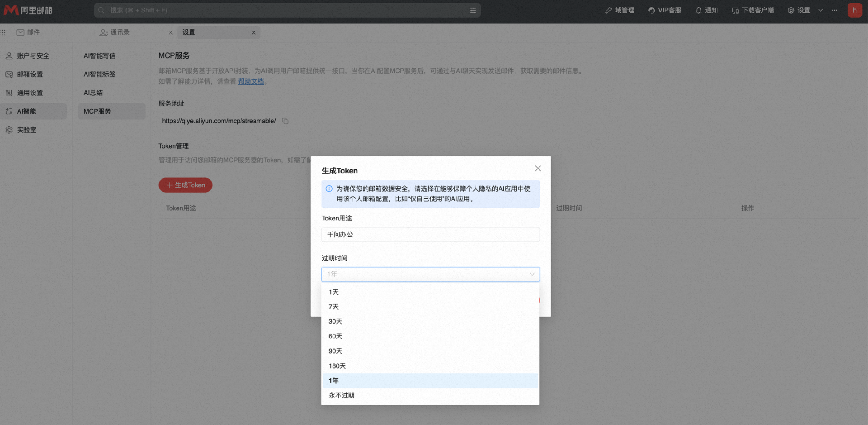Close the 设置 tab
Image resolution: width=868 pixels, height=425 pixels.
point(254,33)
